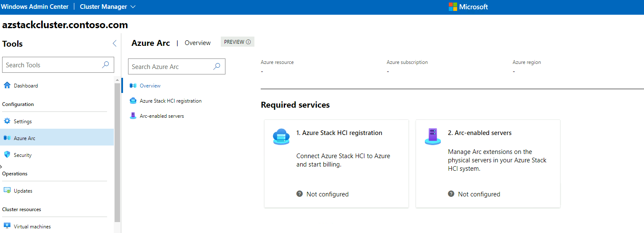
Task: Click the Dashboard home icon
Action: tap(7, 85)
